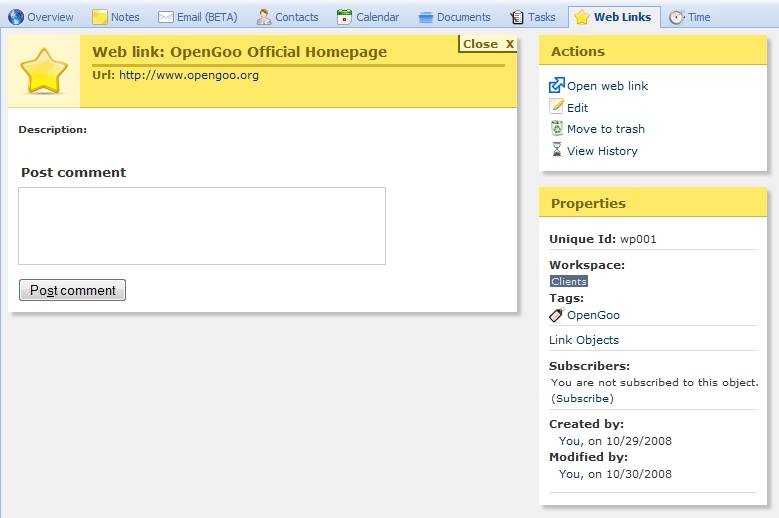Click the Calendar icon
The image size is (779, 518).
click(344, 17)
